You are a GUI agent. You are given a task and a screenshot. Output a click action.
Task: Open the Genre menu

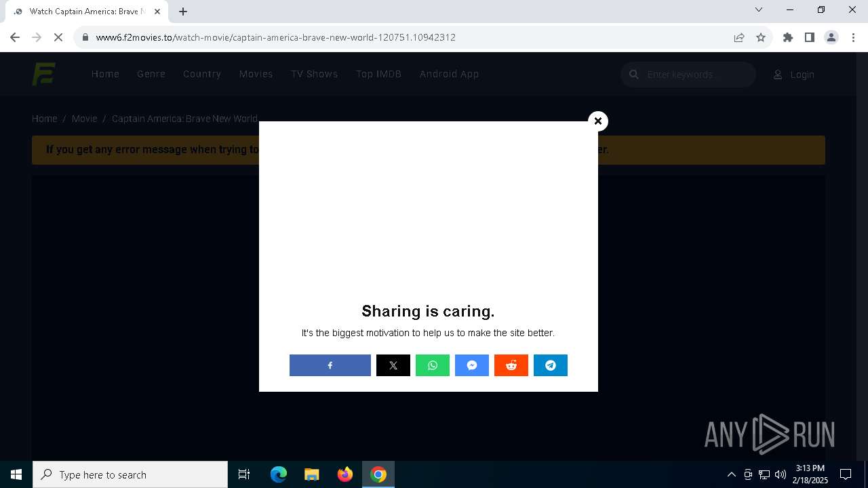(151, 74)
